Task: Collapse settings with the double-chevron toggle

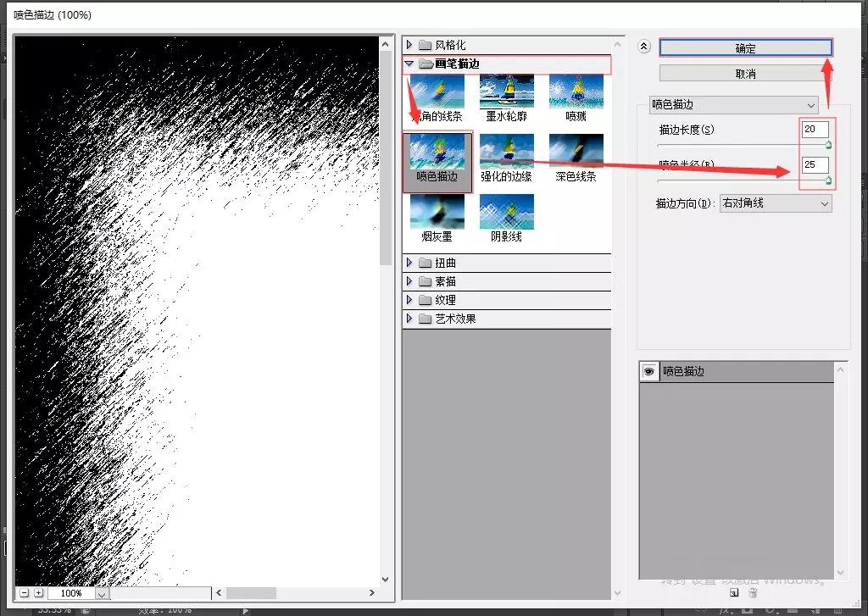Action: [643, 47]
